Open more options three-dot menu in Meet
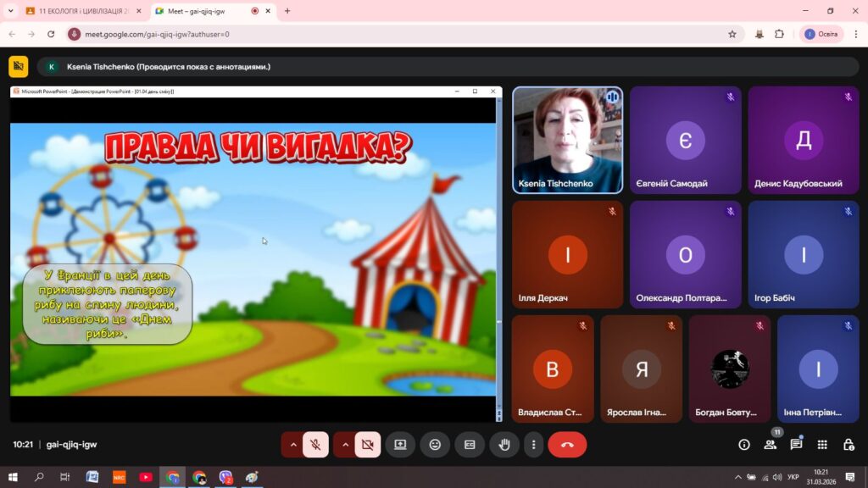This screenshot has height=488, width=868. click(533, 444)
